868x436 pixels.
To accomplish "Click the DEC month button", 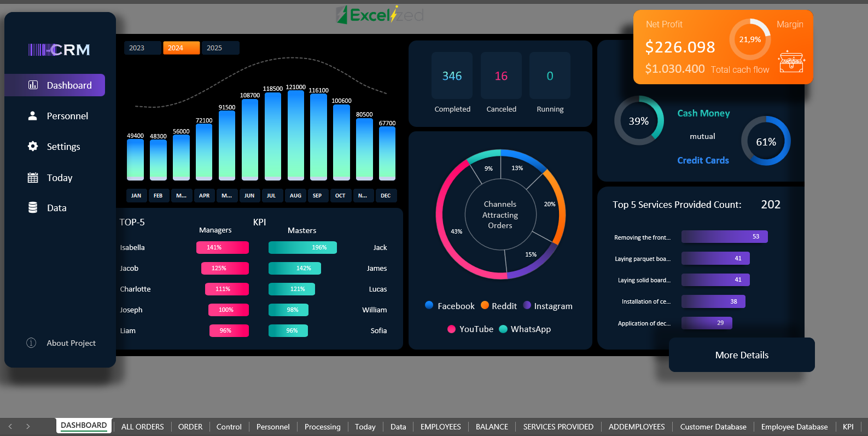I will pyautogui.click(x=386, y=195).
